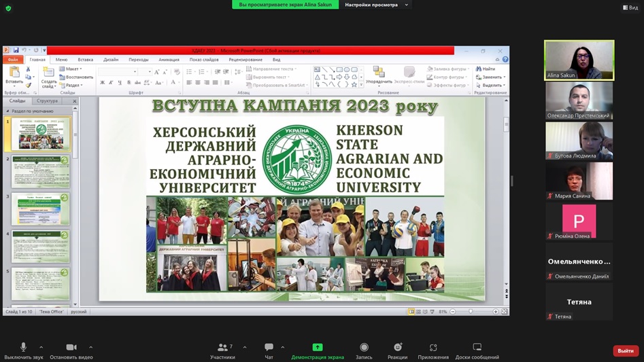This screenshot has height=362, width=644.
Task: Click the zoom out minus button
Action: [453, 312]
